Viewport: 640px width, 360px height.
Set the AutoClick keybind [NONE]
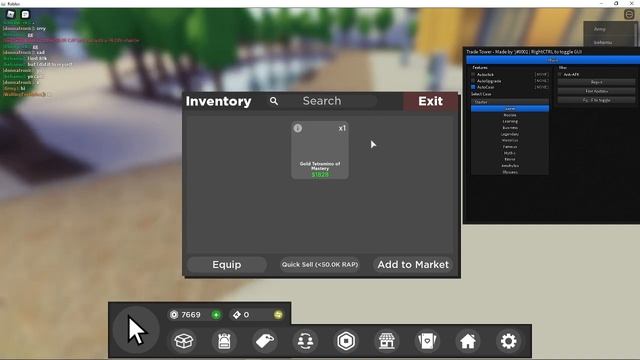542,75
